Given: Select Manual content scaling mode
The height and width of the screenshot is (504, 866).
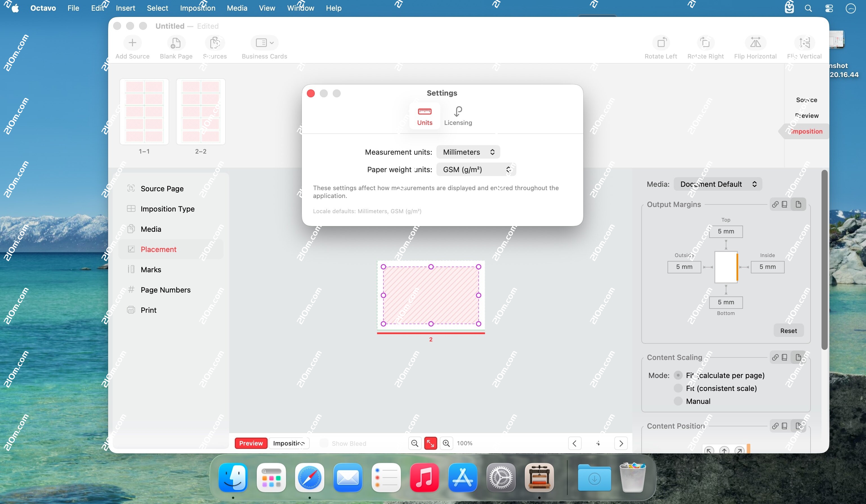Looking at the screenshot, I should (678, 401).
